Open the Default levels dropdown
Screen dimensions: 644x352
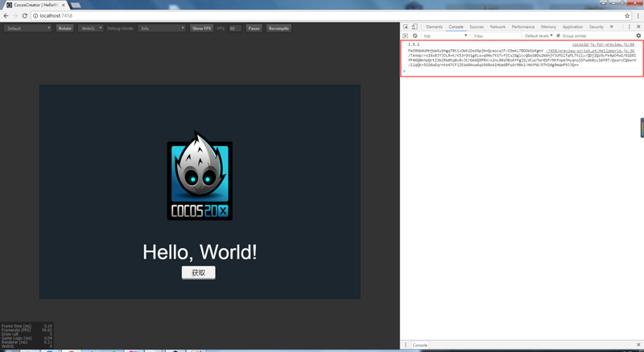click(539, 35)
